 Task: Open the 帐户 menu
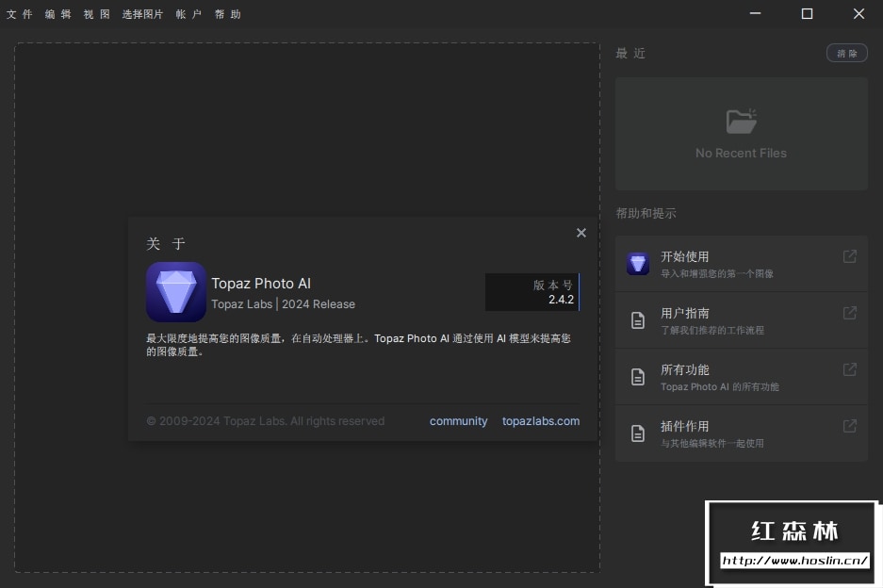(188, 14)
